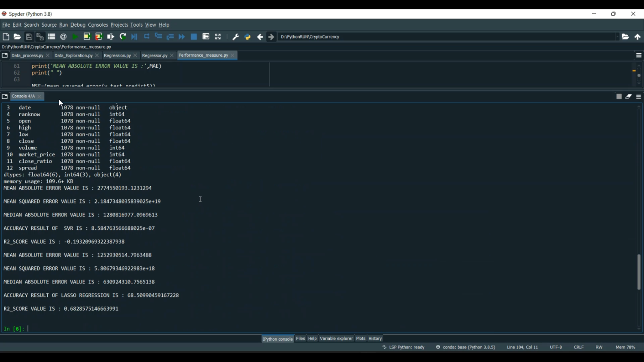The height and width of the screenshot is (362, 644).
Task: Open the Plots pane tab
Action: click(361, 339)
